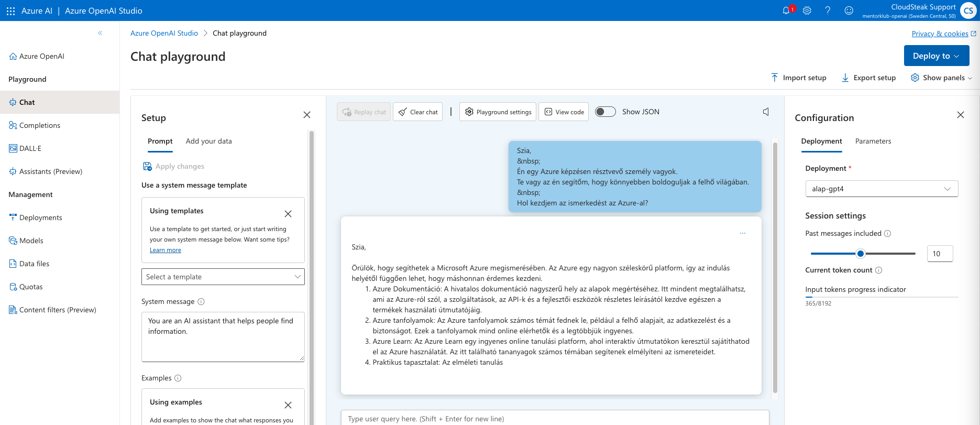Select Chat in the sidebar

[x=60, y=102]
